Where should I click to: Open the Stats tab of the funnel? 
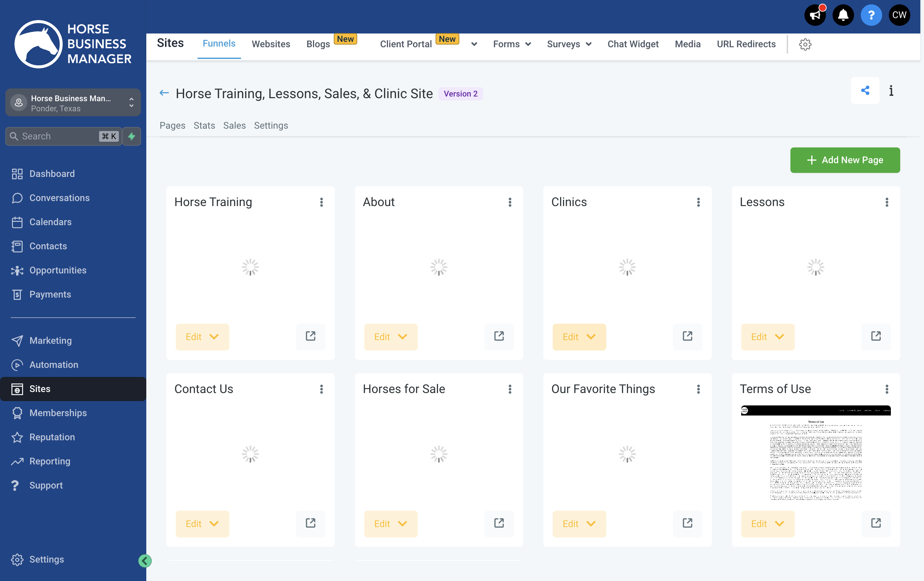tap(204, 125)
